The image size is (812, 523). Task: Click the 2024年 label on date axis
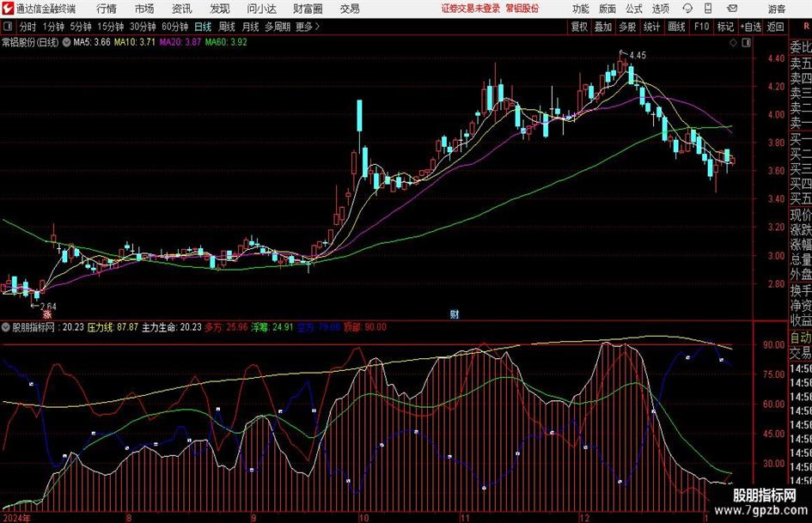(17, 518)
